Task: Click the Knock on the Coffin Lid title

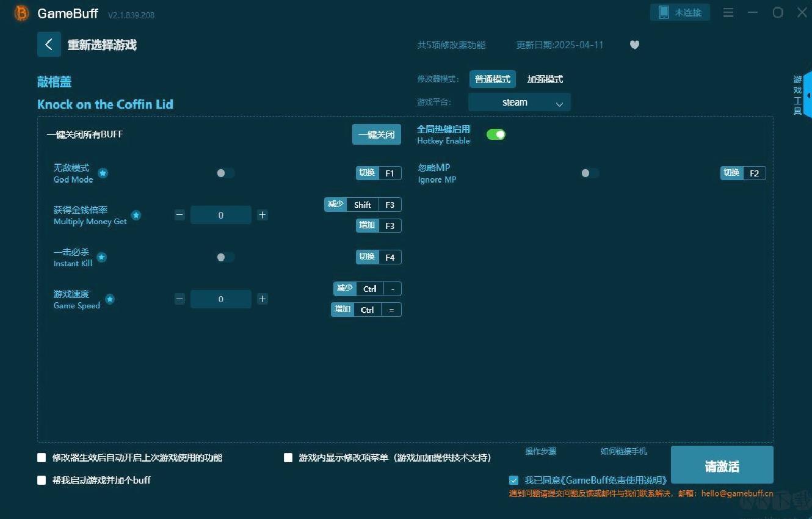Action: tap(105, 104)
